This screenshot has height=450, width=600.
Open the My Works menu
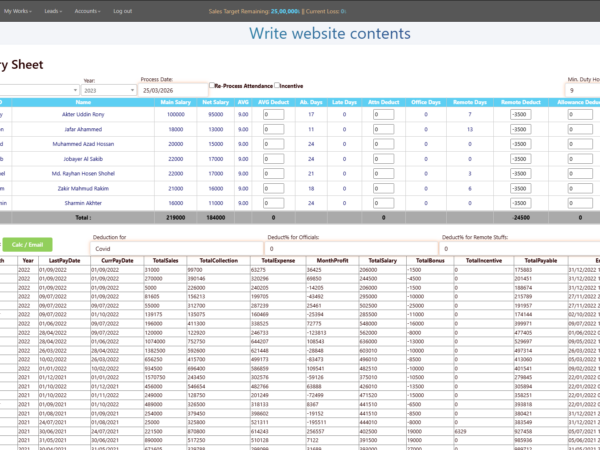pos(18,11)
